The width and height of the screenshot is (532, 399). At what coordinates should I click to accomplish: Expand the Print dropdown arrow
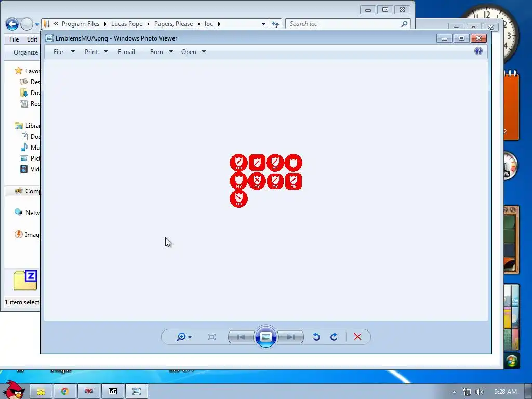point(105,51)
